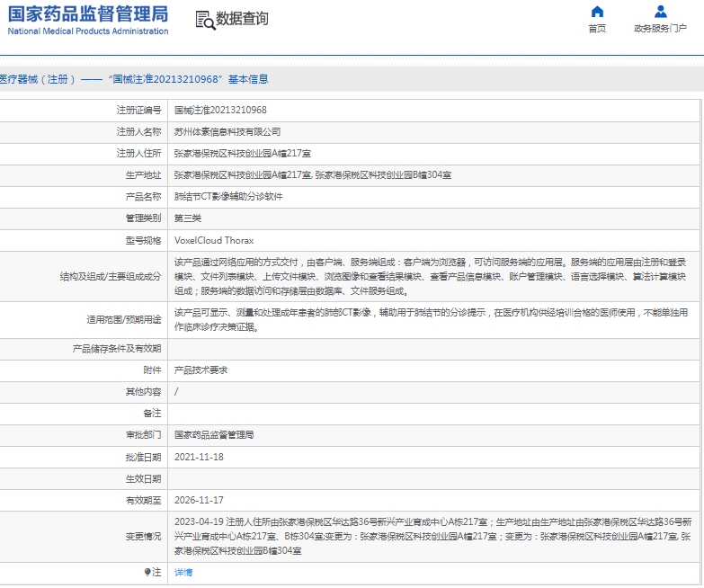Screen dimensions: 704x588
Task: Click the 生效日期 row label
Action: pyautogui.click(x=143, y=479)
